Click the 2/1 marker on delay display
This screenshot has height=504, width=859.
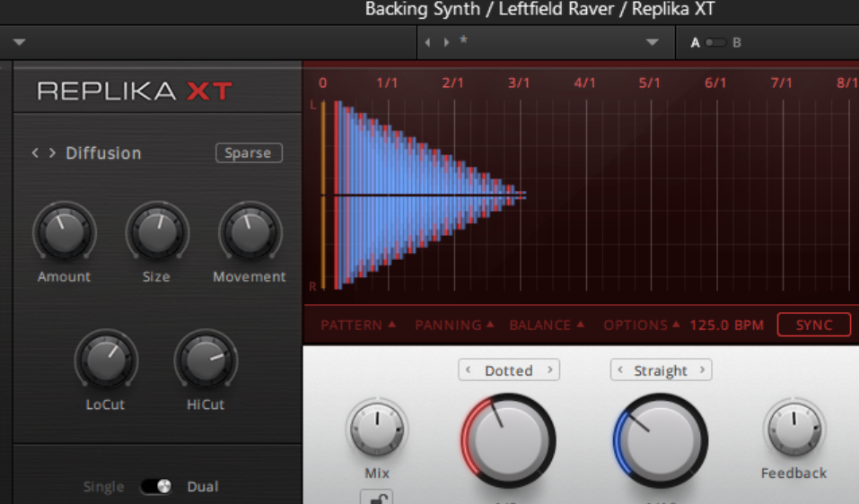click(452, 83)
